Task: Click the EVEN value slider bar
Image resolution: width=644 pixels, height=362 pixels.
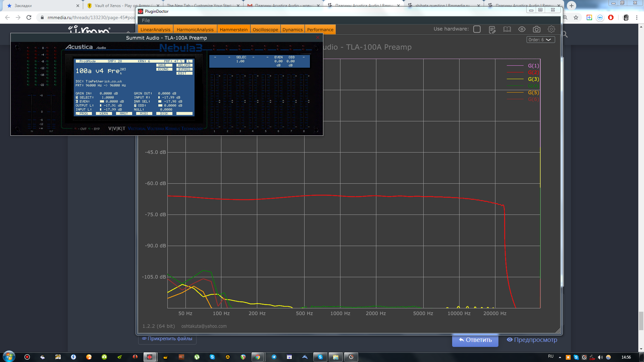Action: coord(102,102)
